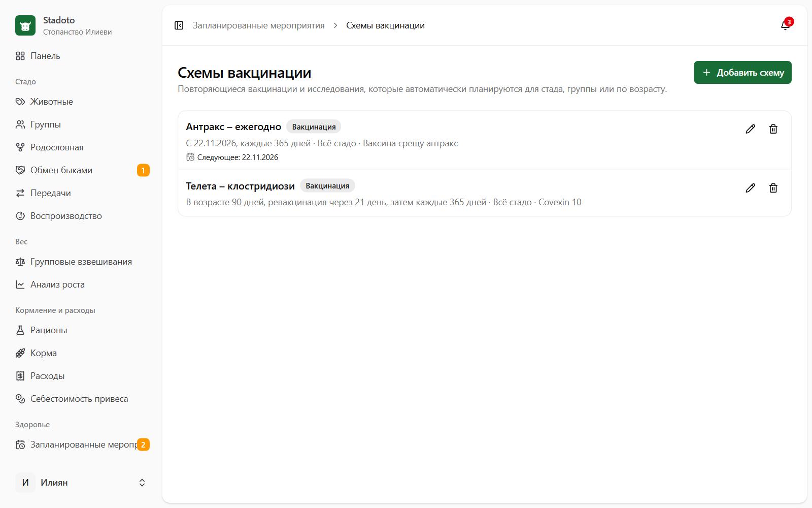Click the Воспроизводство icon
This screenshot has height=508, width=812.
20,216
